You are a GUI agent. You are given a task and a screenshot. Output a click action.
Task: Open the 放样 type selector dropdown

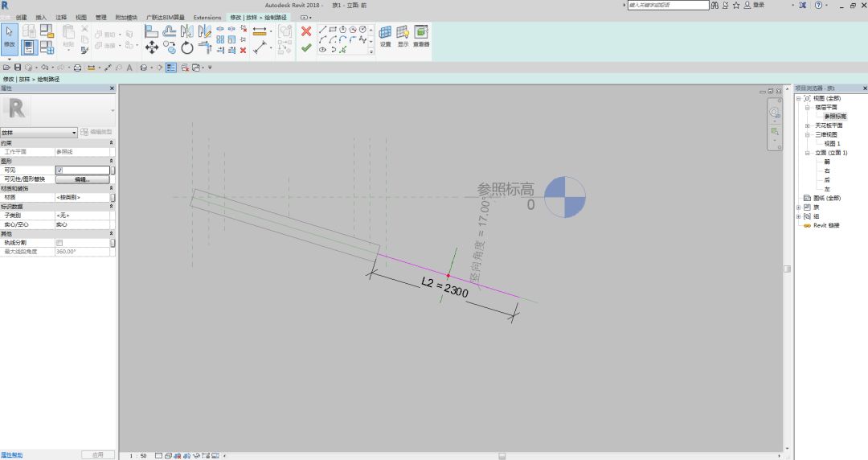pyautogui.click(x=39, y=133)
